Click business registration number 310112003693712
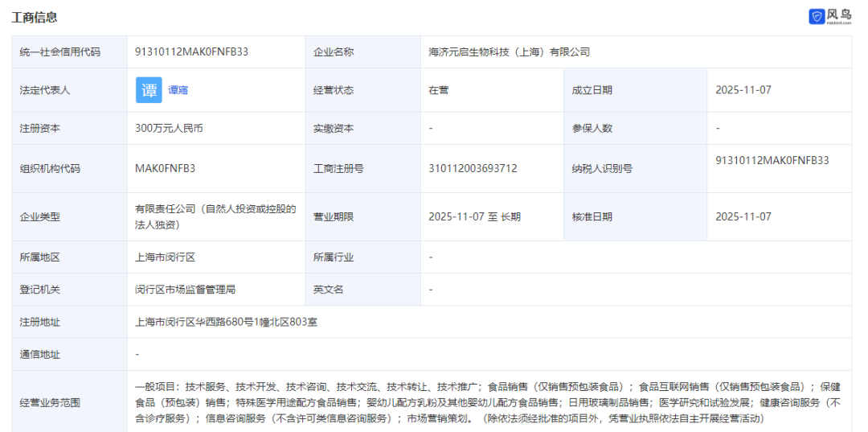Image resolution: width=868 pixels, height=432 pixels. point(473,168)
